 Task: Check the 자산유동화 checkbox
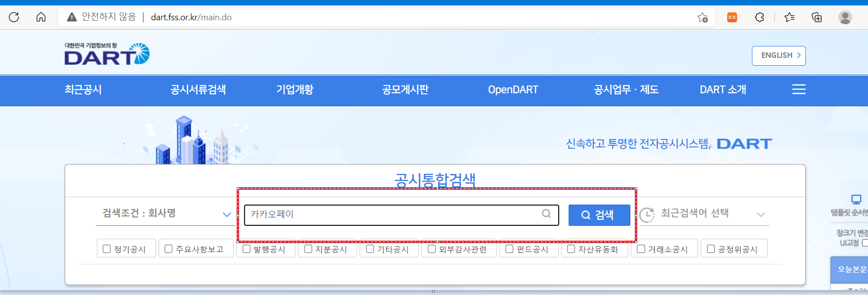(571, 249)
